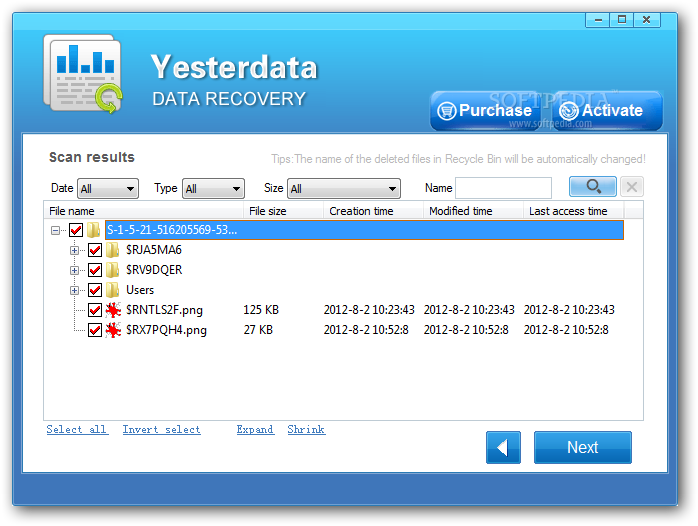The height and width of the screenshot is (526, 698).
Task: Open the Type filter dropdown
Action: pos(213,189)
